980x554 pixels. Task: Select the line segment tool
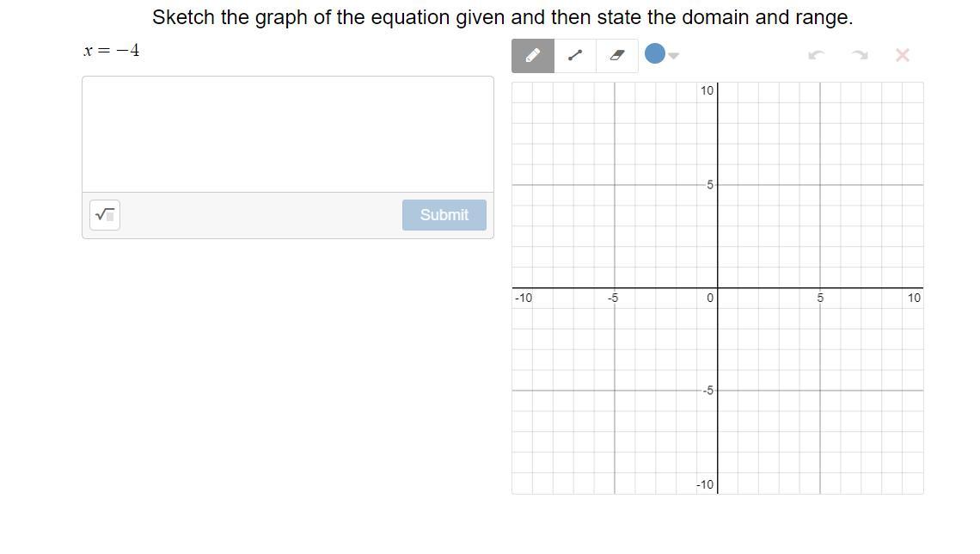(575, 56)
